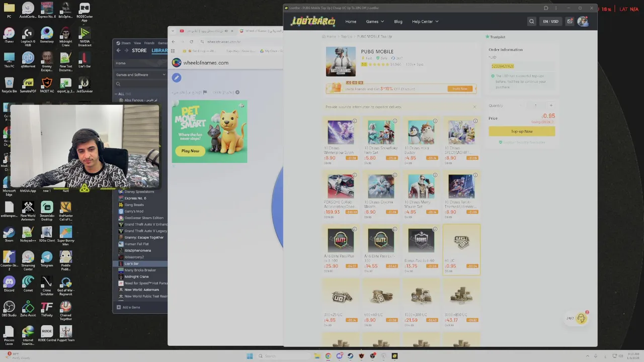This screenshot has width=644, height=362.
Task: Click Invite Now button on banner
Action: 459,88
